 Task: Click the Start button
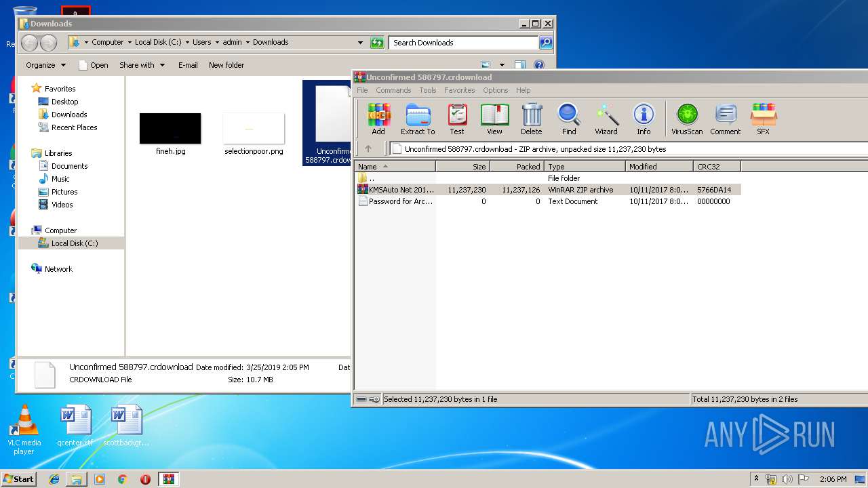tap(18, 479)
